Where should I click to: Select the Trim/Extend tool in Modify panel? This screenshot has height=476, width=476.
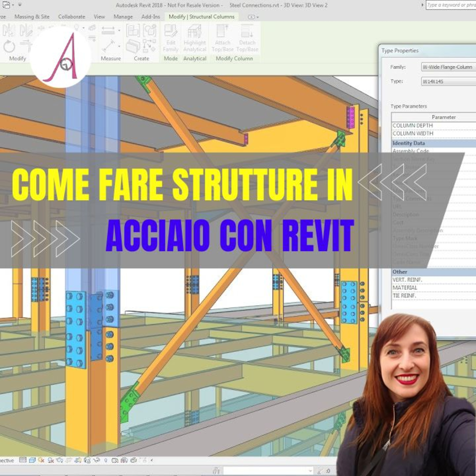pos(26,46)
